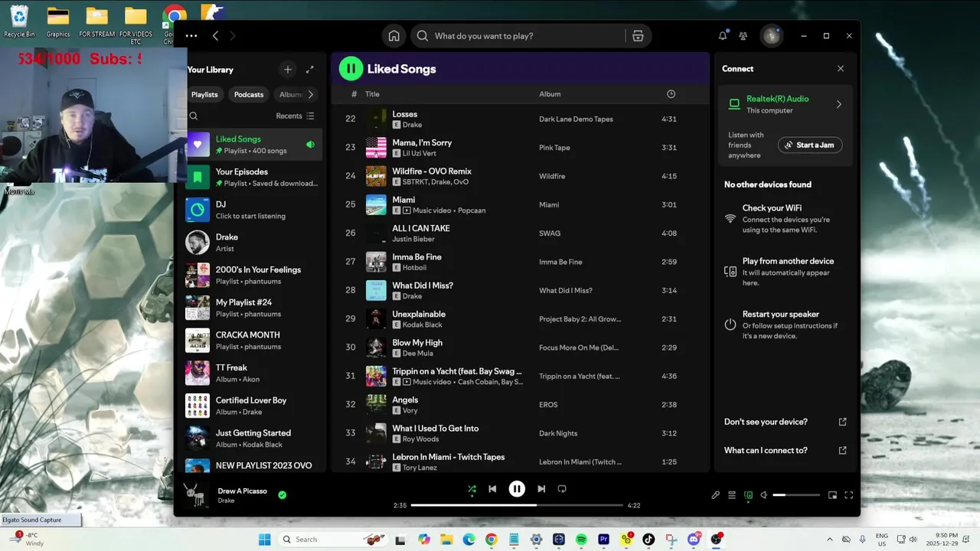Viewport: 980px width, 551px height.
Task: Open the FOR STREAM desktop folder
Action: click(97, 21)
